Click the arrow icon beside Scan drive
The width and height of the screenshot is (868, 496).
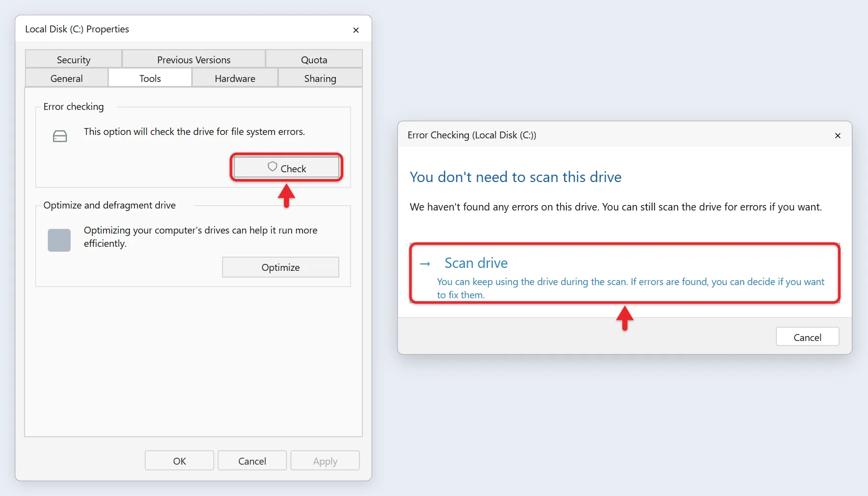point(425,264)
